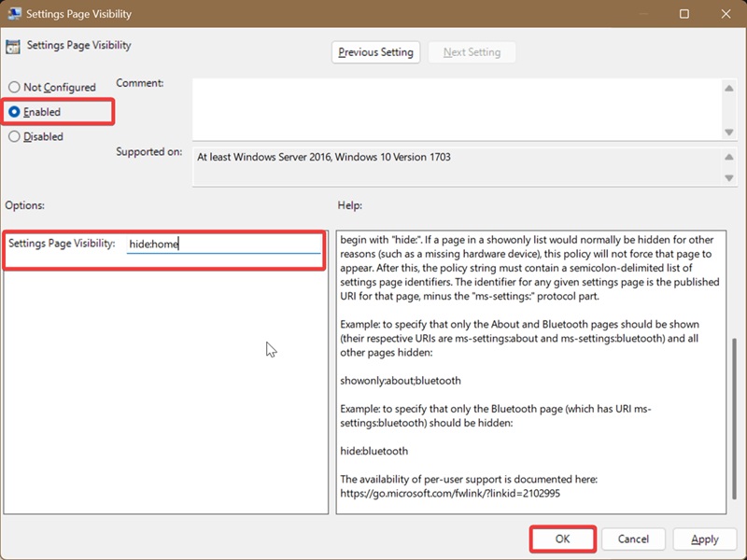
Task: Go to the Previous Setting
Action: coord(375,52)
